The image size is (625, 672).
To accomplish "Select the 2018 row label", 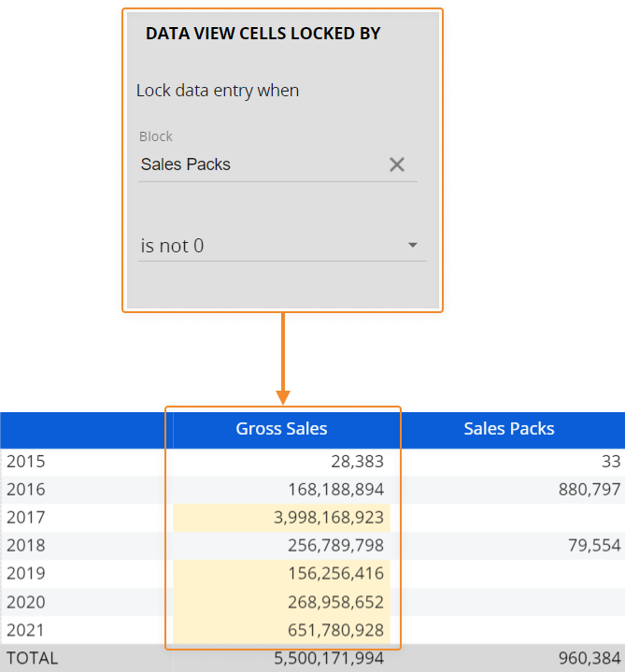I will [26, 545].
